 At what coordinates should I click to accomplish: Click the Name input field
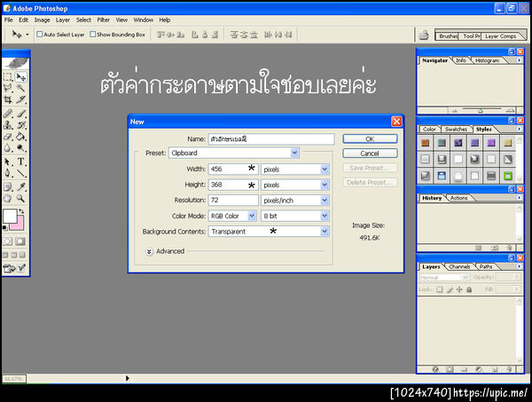click(x=271, y=138)
